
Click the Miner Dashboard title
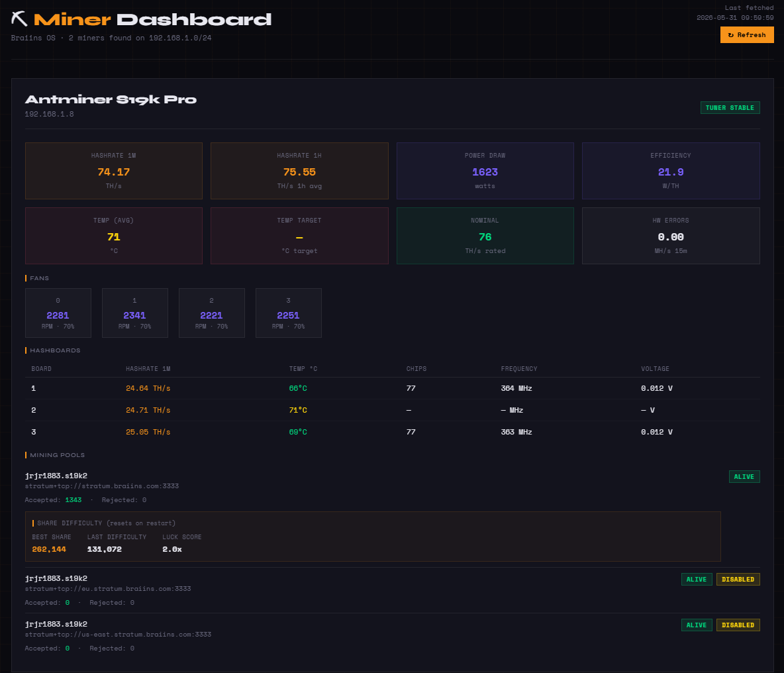[x=152, y=19]
